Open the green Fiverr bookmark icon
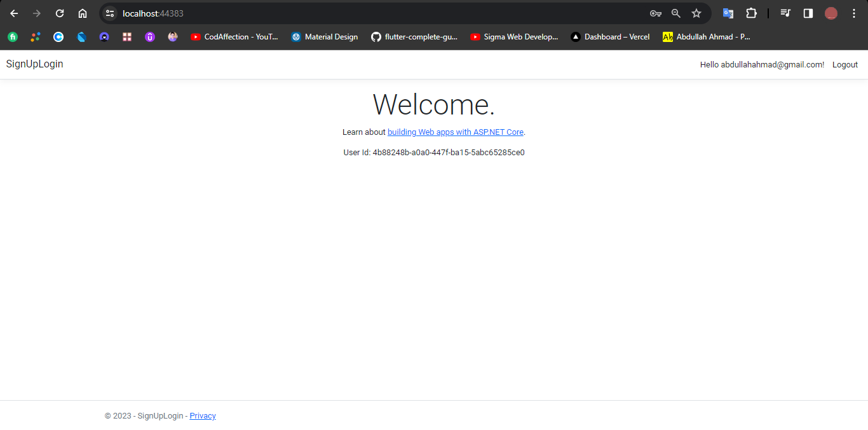Image resolution: width=868 pixels, height=430 pixels. [13, 37]
